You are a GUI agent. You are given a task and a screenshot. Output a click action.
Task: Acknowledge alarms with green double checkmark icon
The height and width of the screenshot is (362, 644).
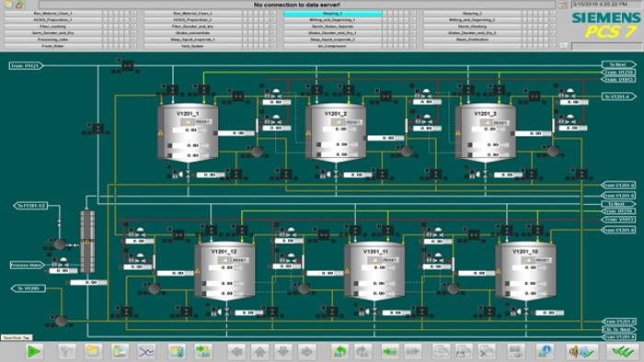[x=622, y=351]
